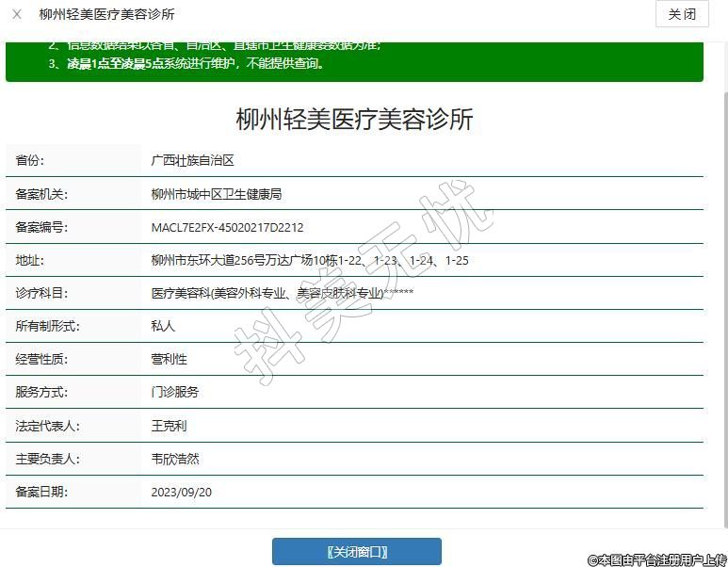Click the legal representative name 王克利
Viewport: 728px width, 567px height.
170,426
